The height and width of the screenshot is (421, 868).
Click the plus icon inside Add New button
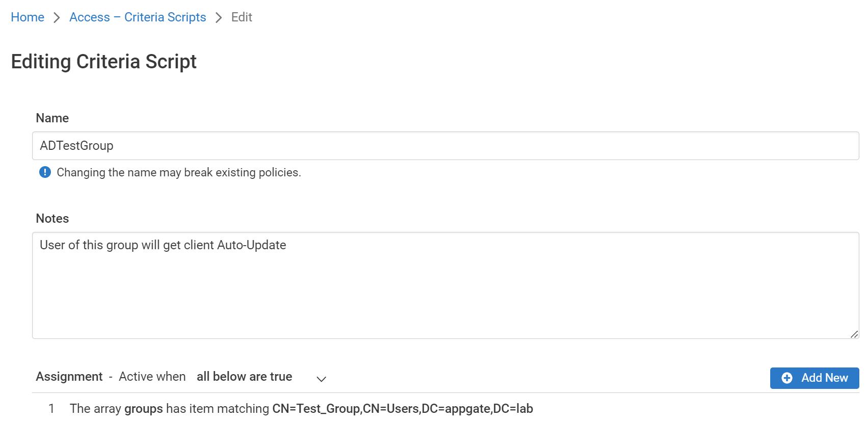pos(786,378)
